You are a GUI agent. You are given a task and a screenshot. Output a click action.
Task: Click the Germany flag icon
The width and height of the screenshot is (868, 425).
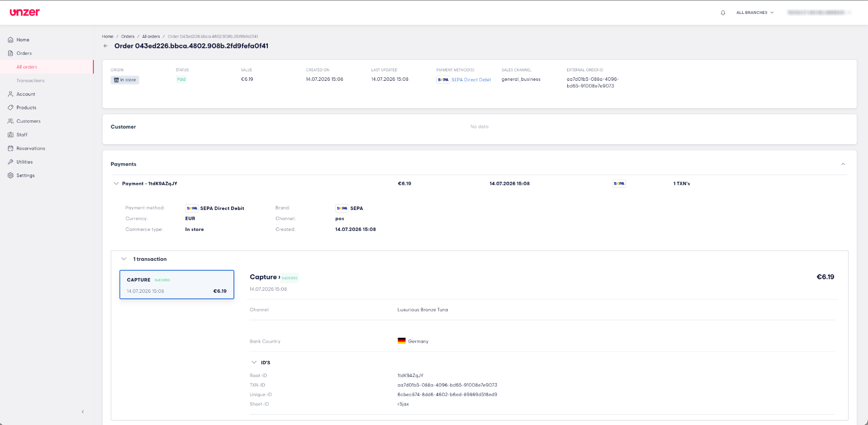[402, 341]
